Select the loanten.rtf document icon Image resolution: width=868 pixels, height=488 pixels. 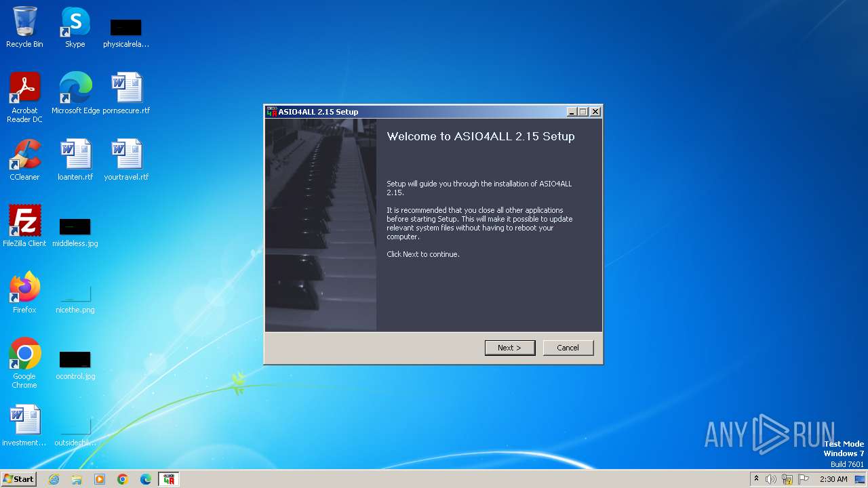click(75, 160)
